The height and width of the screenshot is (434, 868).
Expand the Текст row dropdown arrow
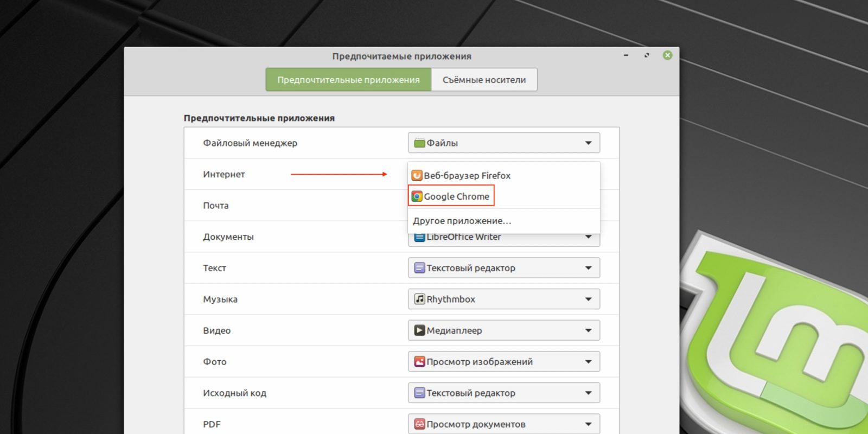coord(588,268)
